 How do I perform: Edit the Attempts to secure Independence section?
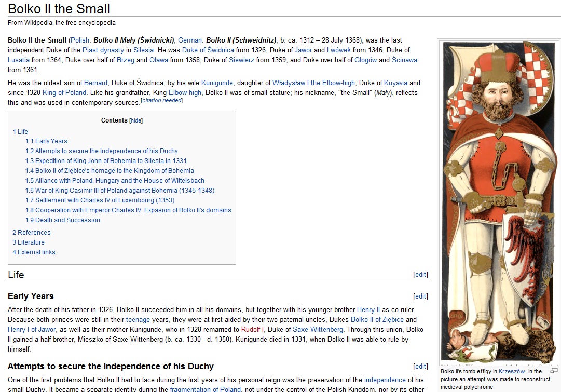click(x=420, y=367)
